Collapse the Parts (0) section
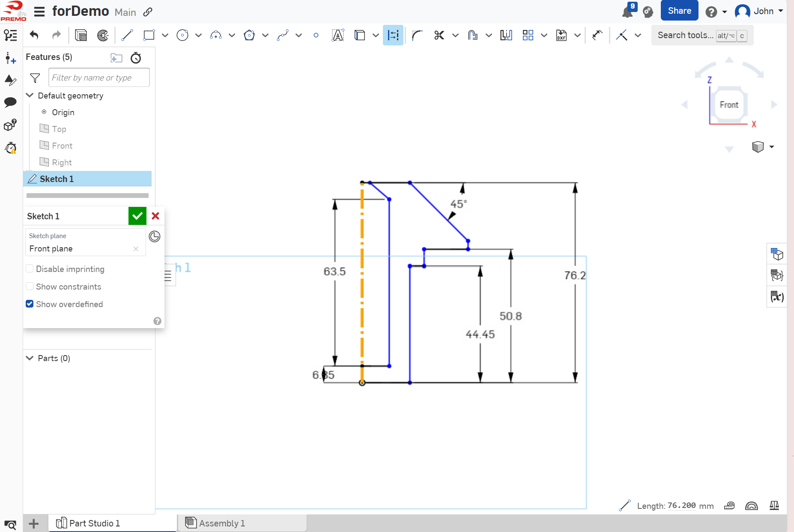The width and height of the screenshot is (794, 532). 30,358
